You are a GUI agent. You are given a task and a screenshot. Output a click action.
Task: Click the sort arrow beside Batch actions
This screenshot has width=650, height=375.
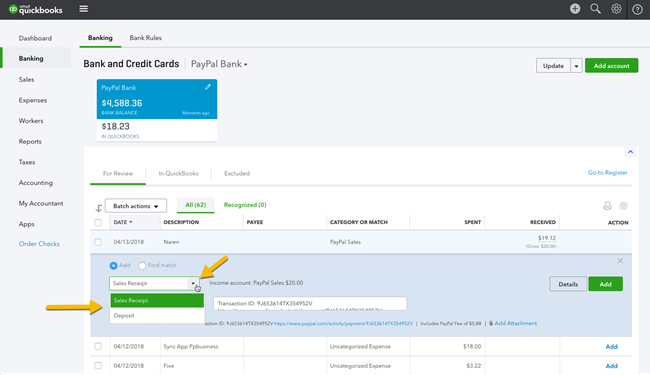pos(99,208)
